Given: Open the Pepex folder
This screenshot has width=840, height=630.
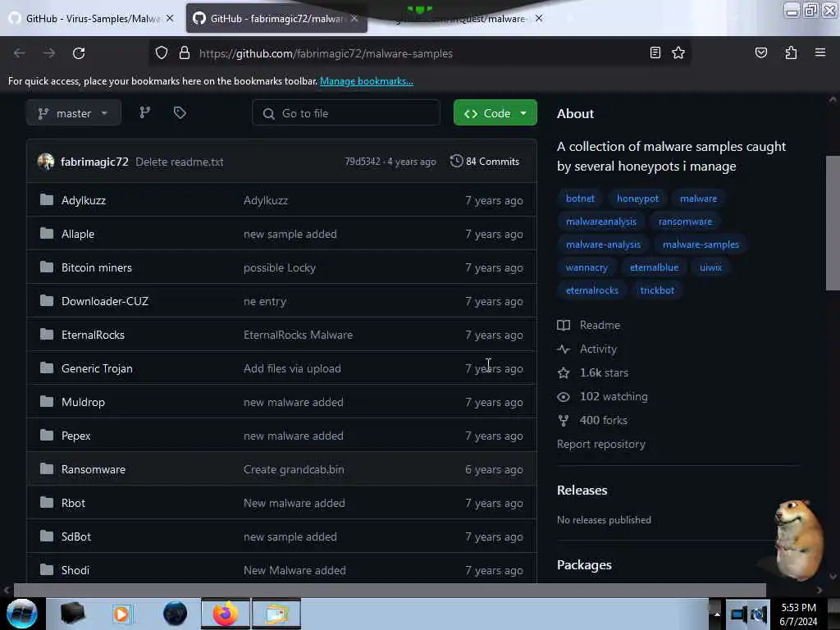Looking at the screenshot, I should tap(75, 436).
